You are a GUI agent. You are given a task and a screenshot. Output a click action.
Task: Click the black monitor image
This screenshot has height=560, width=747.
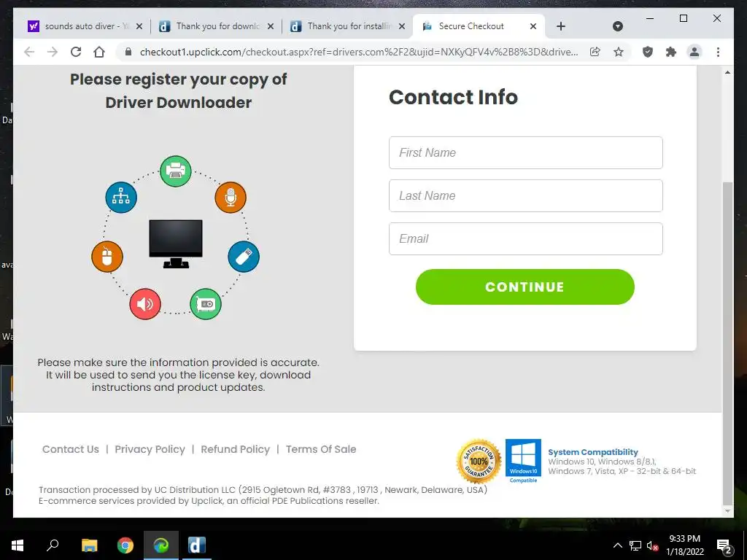coord(176,244)
